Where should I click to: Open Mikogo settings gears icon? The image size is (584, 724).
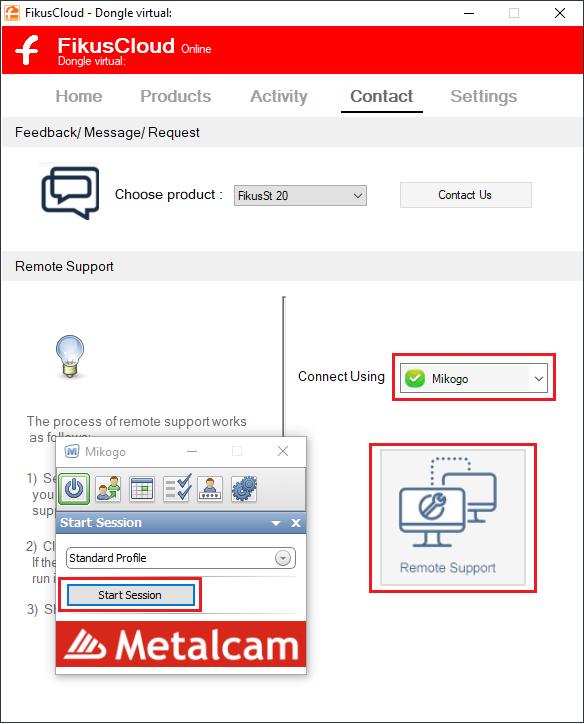click(244, 489)
